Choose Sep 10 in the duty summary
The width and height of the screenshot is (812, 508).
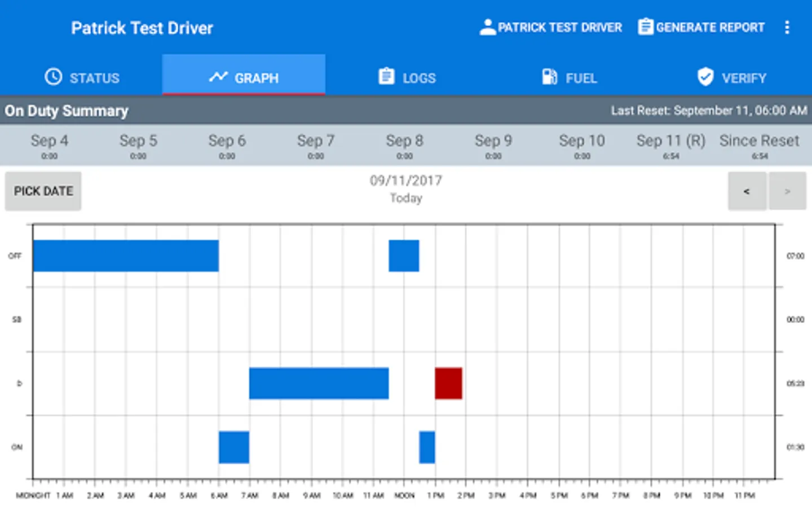[582, 146]
